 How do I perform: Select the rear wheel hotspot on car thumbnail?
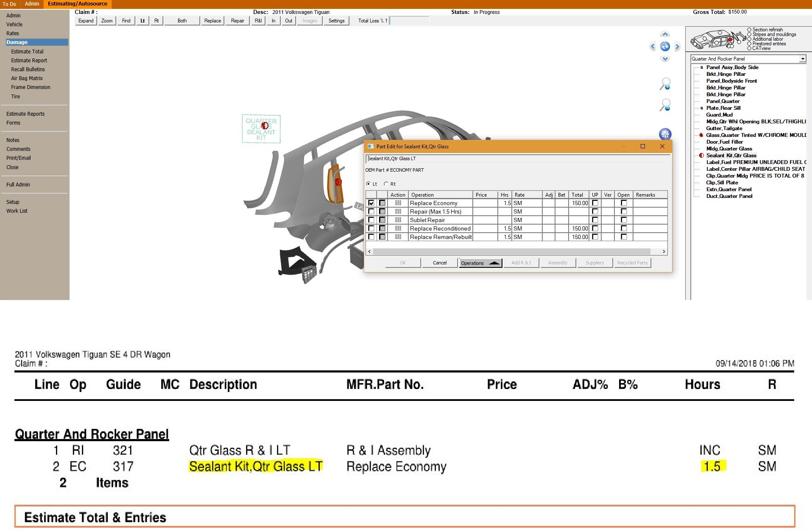click(732, 46)
